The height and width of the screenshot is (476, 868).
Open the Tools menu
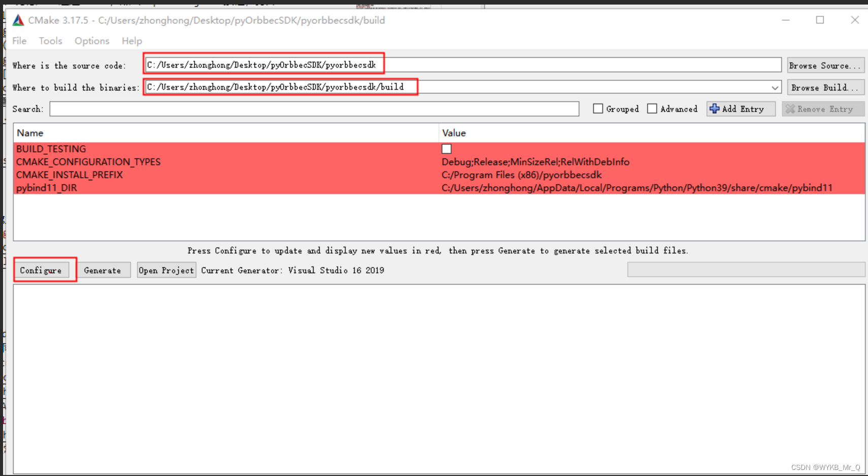tap(50, 41)
